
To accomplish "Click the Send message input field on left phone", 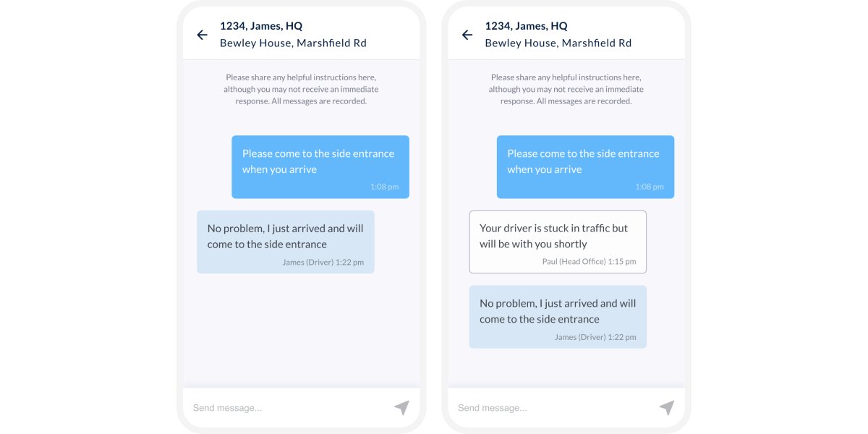I will click(253, 407).
